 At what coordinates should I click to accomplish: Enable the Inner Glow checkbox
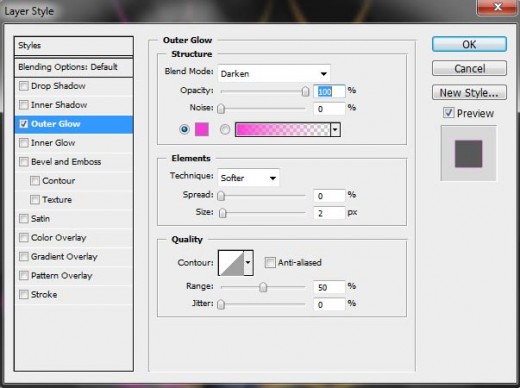pyautogui.click(x=24, y=143)
